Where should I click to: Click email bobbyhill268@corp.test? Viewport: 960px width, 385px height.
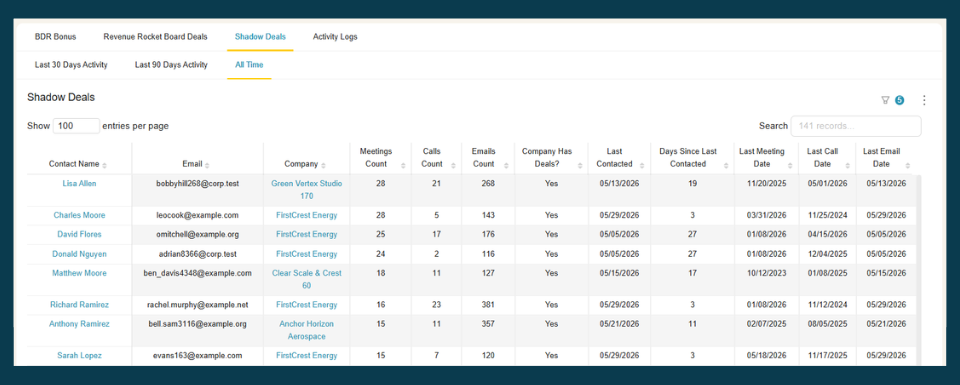point(197,184)
